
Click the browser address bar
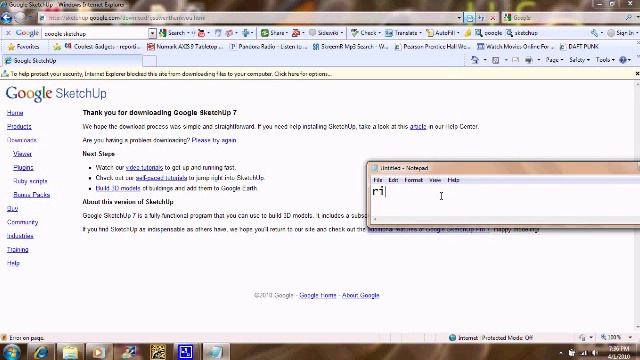tap(247, 18)
